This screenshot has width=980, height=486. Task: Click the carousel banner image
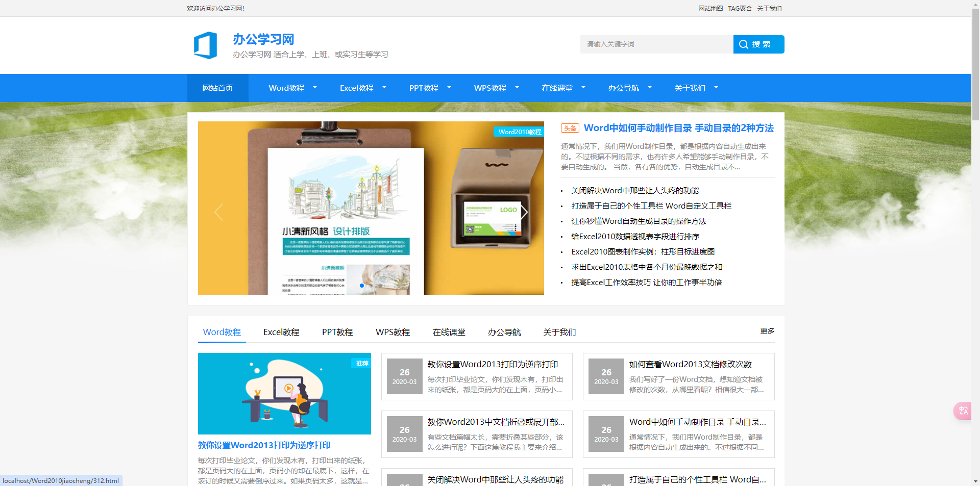tap(371, 208)
